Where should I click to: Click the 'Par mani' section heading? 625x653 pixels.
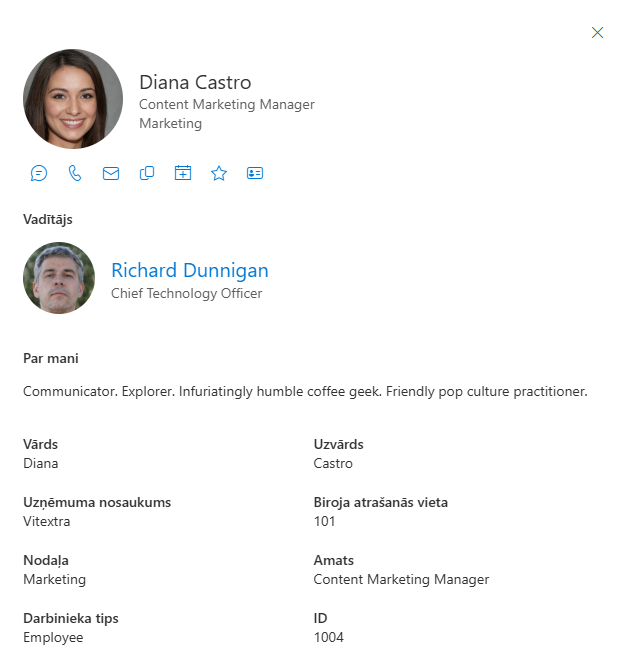click(51, 359)
